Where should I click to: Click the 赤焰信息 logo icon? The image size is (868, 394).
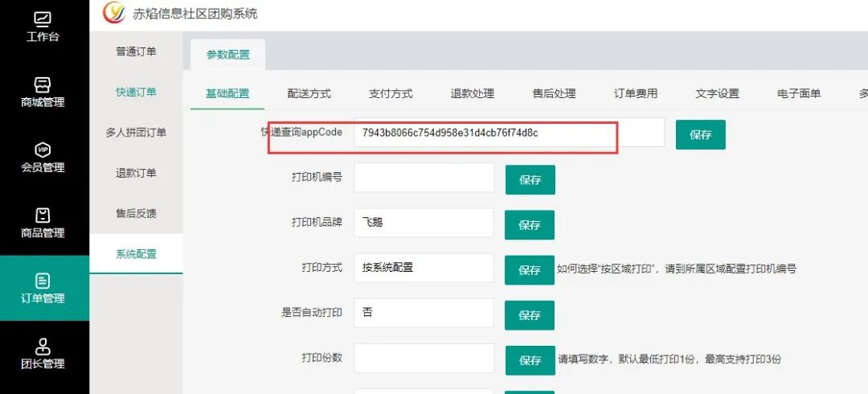114,13
